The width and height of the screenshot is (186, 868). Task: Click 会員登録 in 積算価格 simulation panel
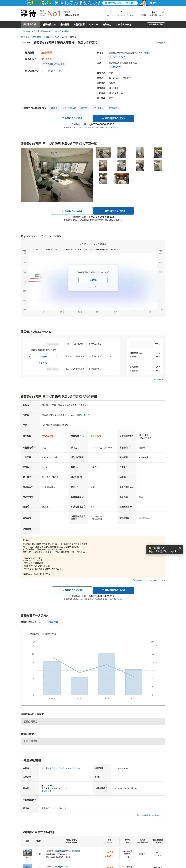click(43, 356)
